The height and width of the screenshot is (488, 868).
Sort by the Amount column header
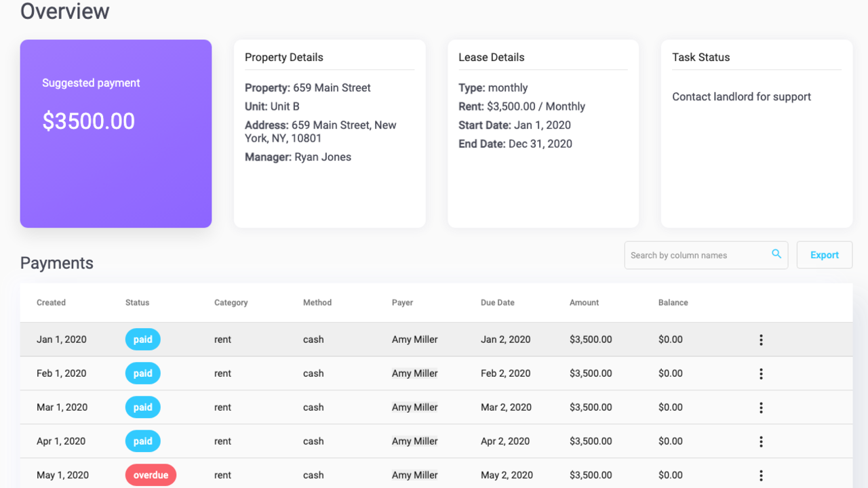[x=584, y=302]
